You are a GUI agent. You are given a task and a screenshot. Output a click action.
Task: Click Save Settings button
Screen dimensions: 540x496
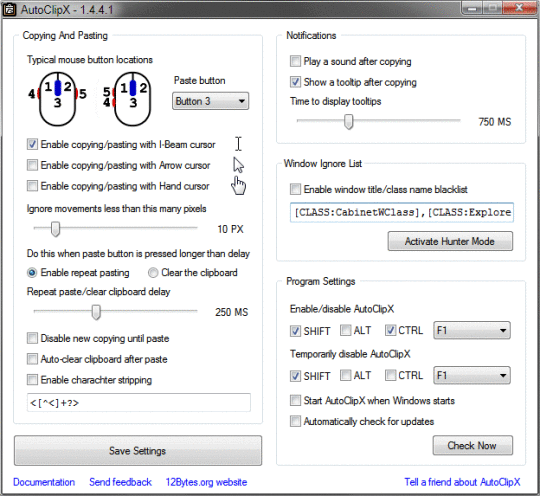(138, 451)
